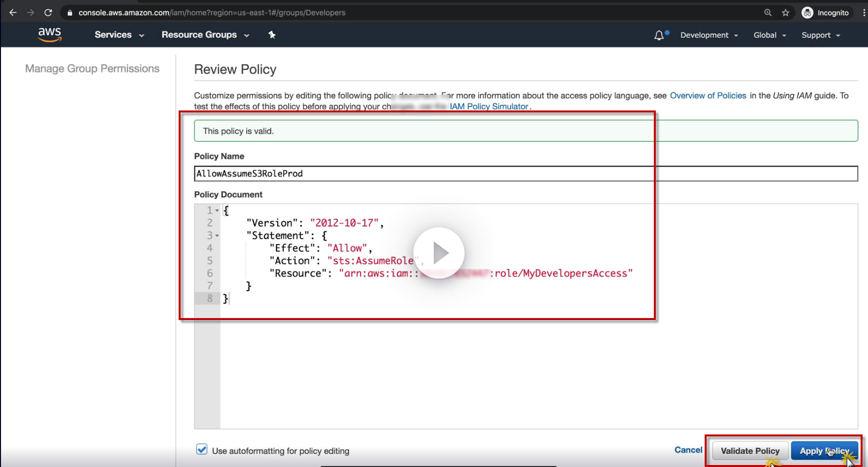Image resolution: width=868 pixels, height=467 pixels.
Task: Expand the Support menu
Action: click(821, 35)
